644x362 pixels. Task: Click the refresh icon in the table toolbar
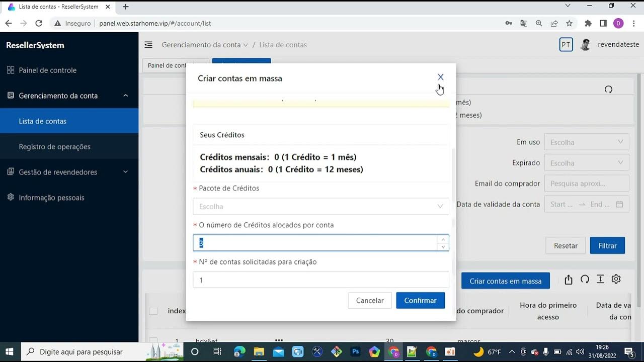click(585, 280)
